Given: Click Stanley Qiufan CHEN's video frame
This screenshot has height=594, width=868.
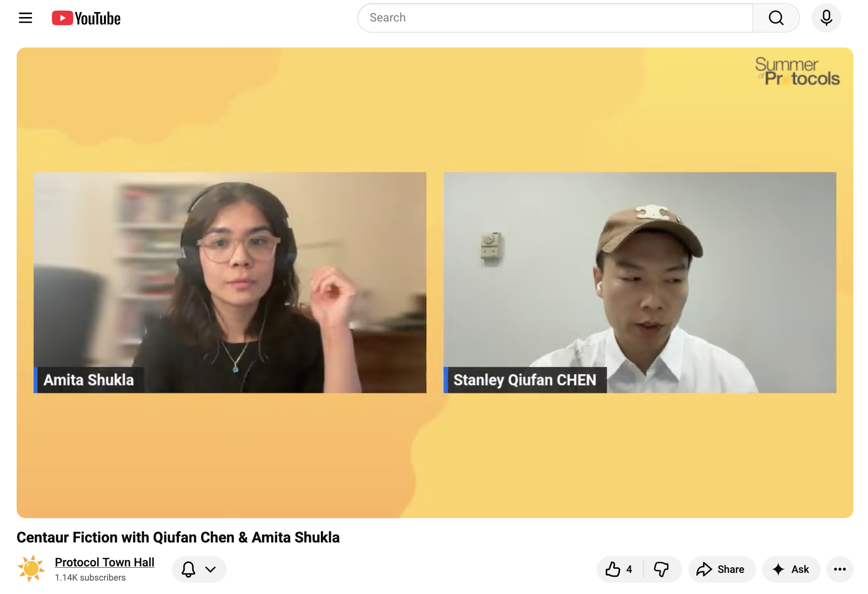Looking at the screenshot, I should [639, 282].
